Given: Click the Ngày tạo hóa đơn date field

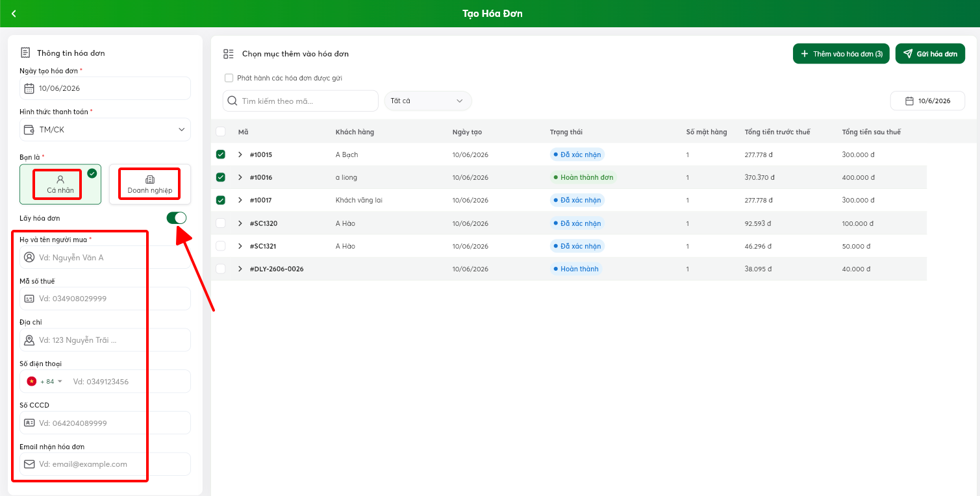Looking at the screenshot, I should (x=105, y=88).
